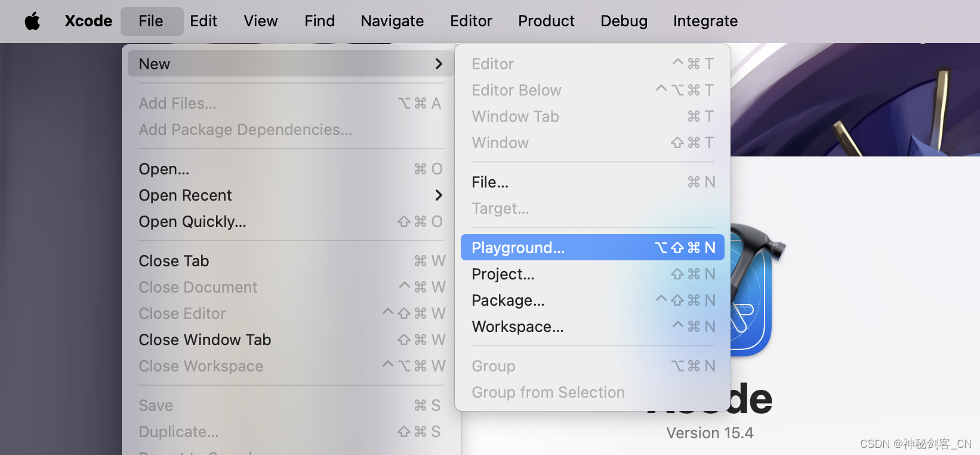The image size is (980, 455).
Task: Close the File menu in menu bar
Action: tap(151, 21)
